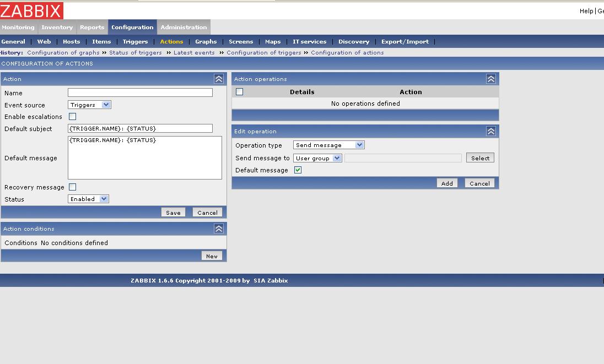Click the Details column header
604x364 pixels.
coord(302,92)
